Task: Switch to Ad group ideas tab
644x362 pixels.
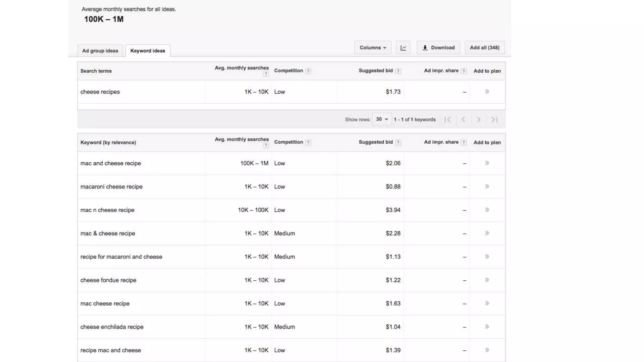Action: pos(100,51)
